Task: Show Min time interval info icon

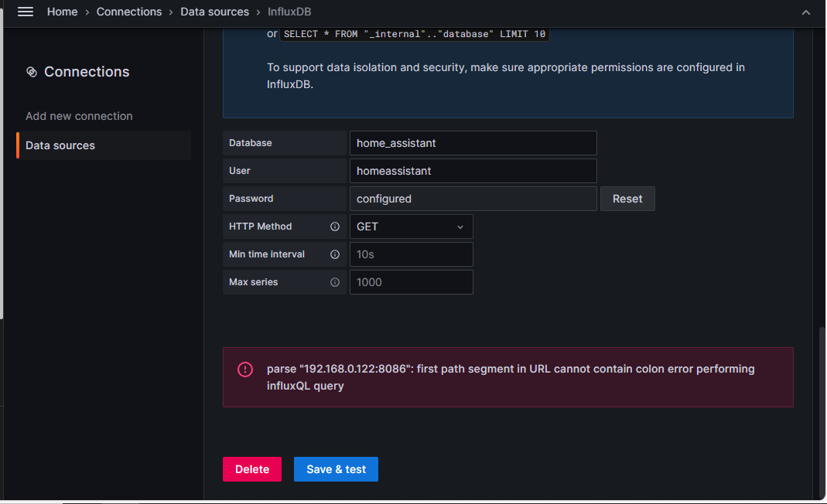Action: tap(335, 254)
